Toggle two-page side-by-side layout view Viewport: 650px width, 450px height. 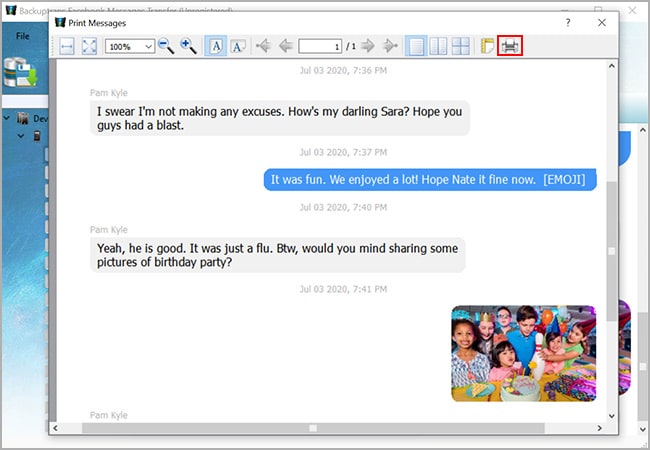(437, 46)
